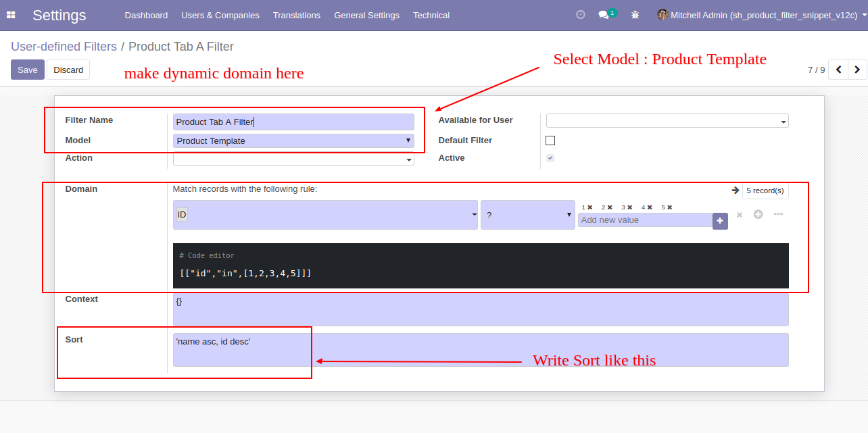Click the Add new value field
This screenshot has height=433, width=868.
pyautogui.click(x=645, y=220)
